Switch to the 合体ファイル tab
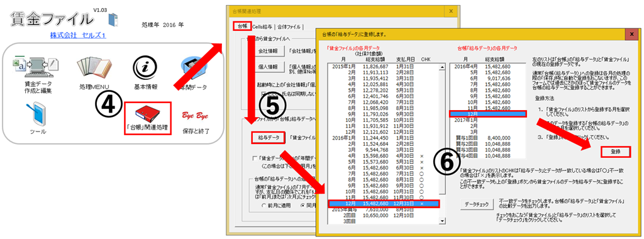 tap(289, 27)
